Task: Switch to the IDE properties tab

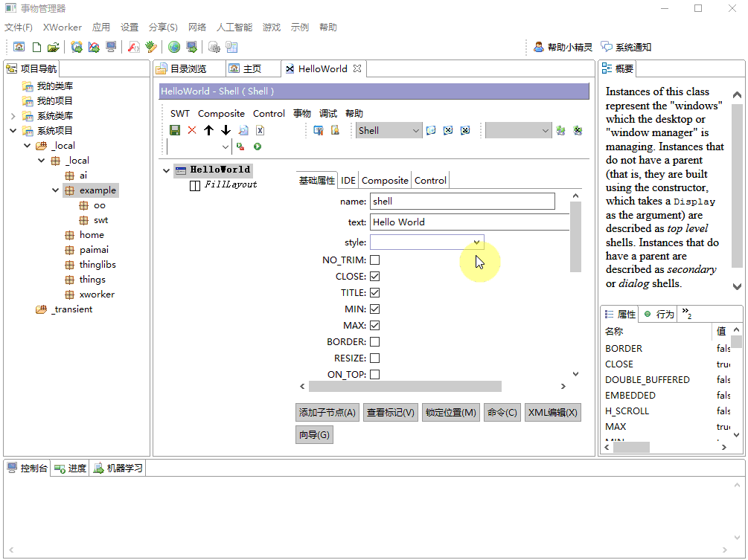Action: [x=348, y=180]
